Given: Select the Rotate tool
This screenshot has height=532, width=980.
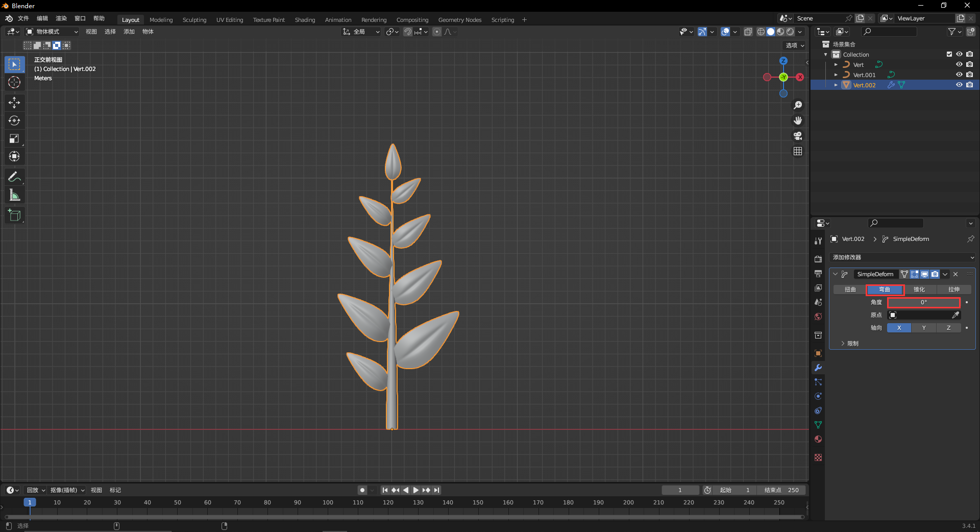Looking at the screenshot, I should pos(14,121).
